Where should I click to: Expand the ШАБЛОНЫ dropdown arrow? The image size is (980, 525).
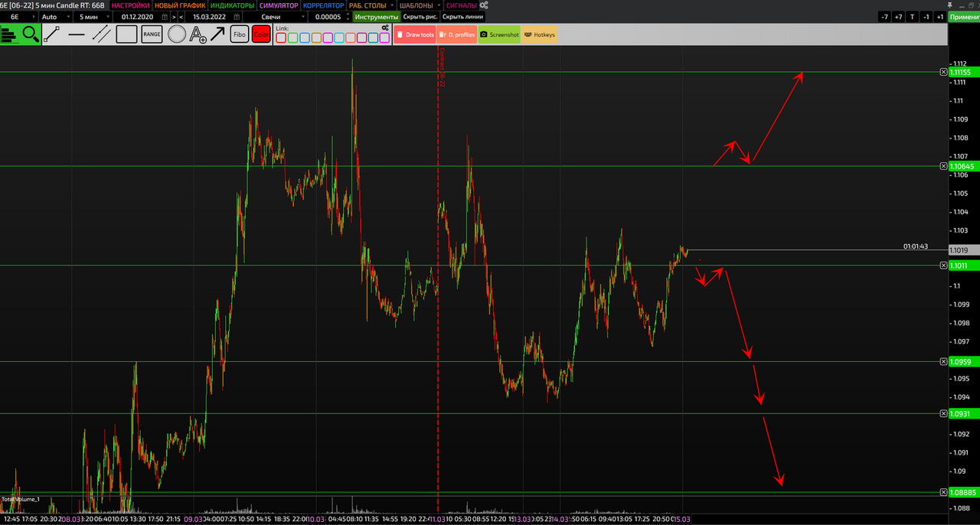[x=439, y=5]
